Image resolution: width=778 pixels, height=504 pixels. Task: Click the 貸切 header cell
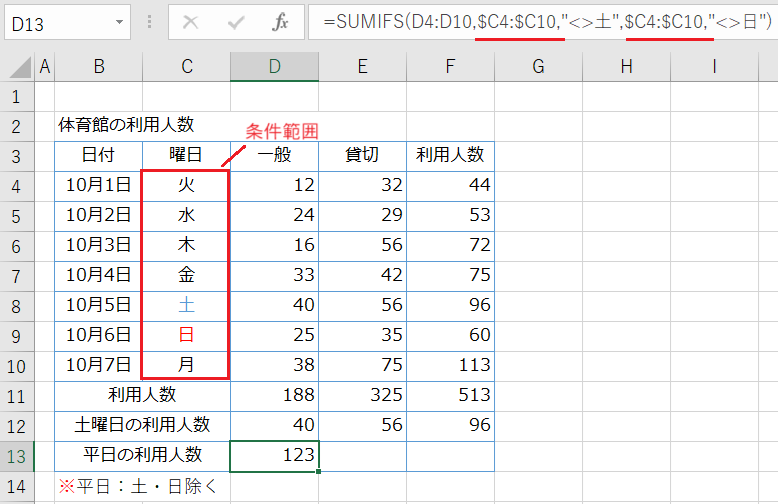[363, 156]
